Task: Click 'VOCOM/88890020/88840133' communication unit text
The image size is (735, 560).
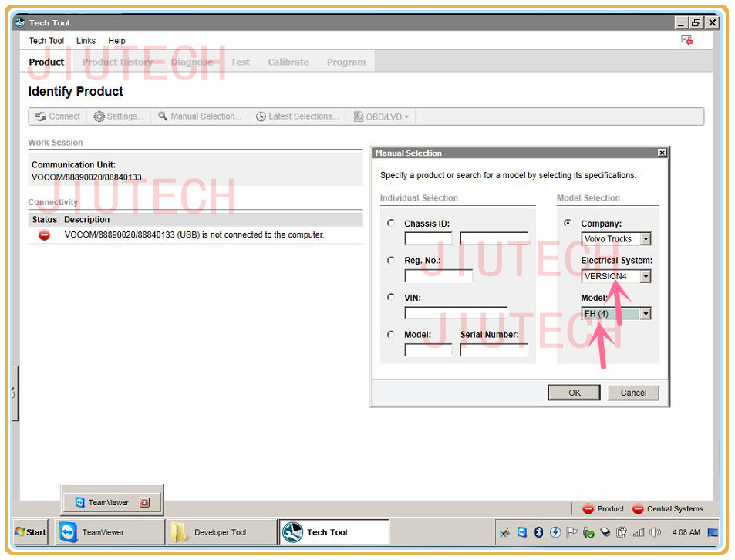Action: tap(86, 177)
